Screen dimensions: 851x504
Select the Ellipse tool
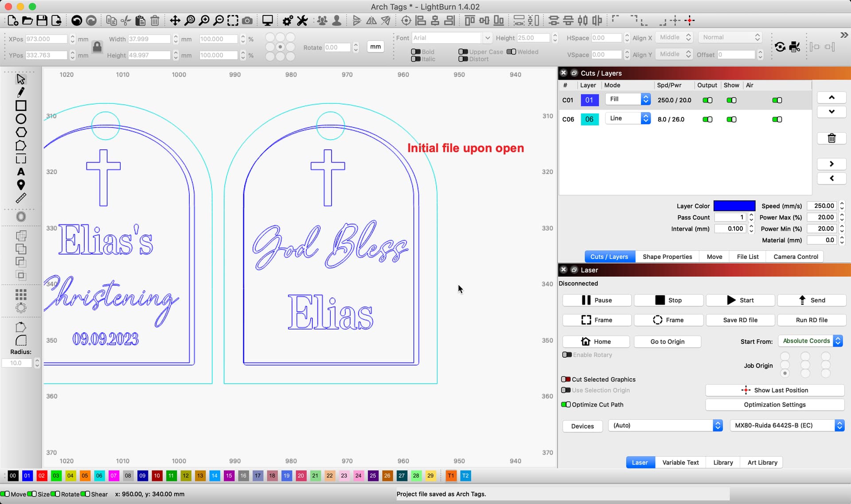(21, 119)
